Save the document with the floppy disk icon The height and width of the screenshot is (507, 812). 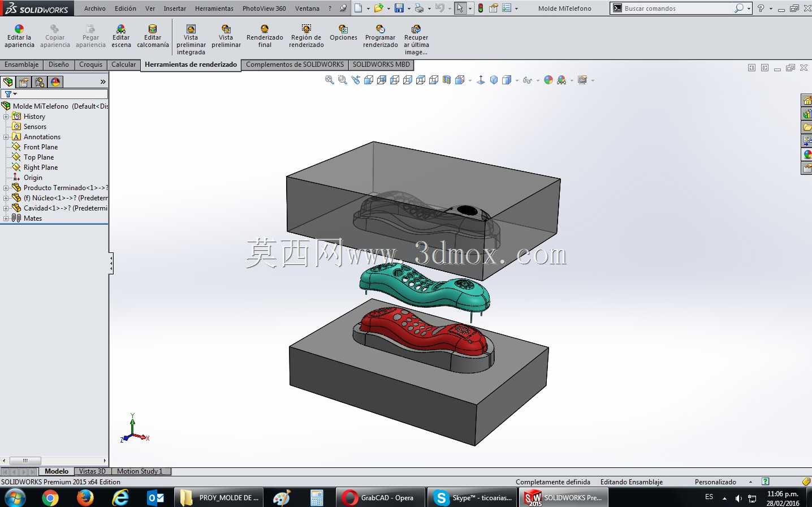pos(399,8)
